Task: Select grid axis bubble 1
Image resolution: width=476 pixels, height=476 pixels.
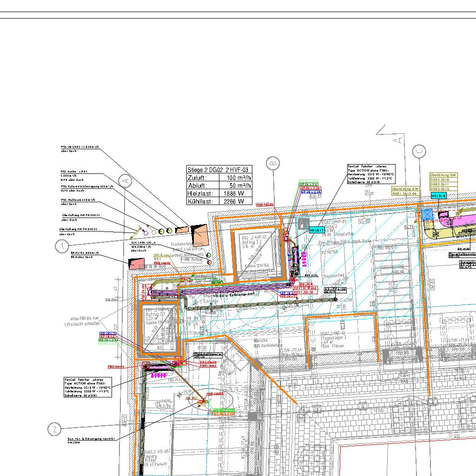Action: click(x=62, y=246)
